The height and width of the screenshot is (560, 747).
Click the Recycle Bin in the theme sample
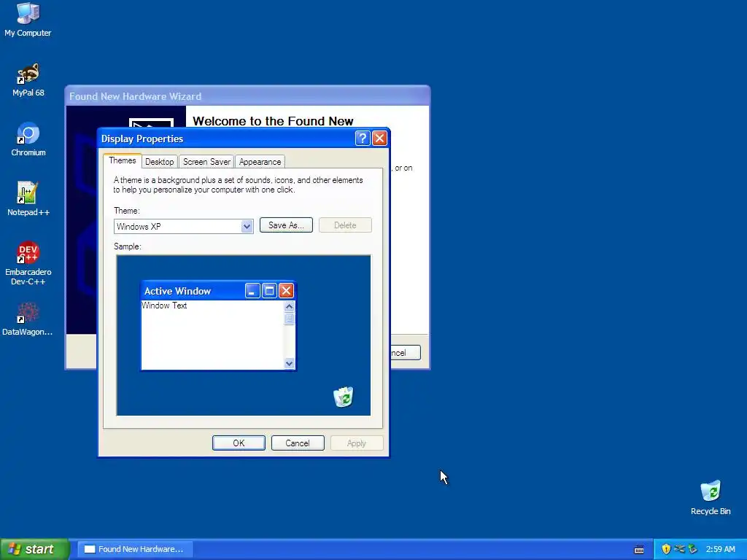coord(343,397)
